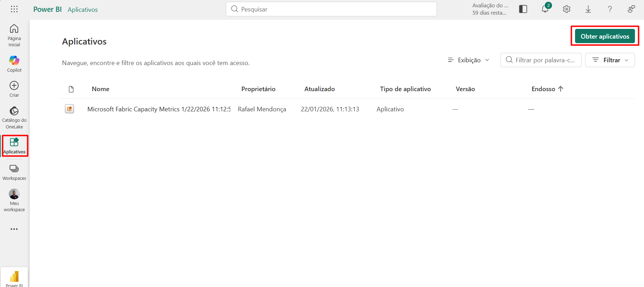Click the Power BI title link

47,9
